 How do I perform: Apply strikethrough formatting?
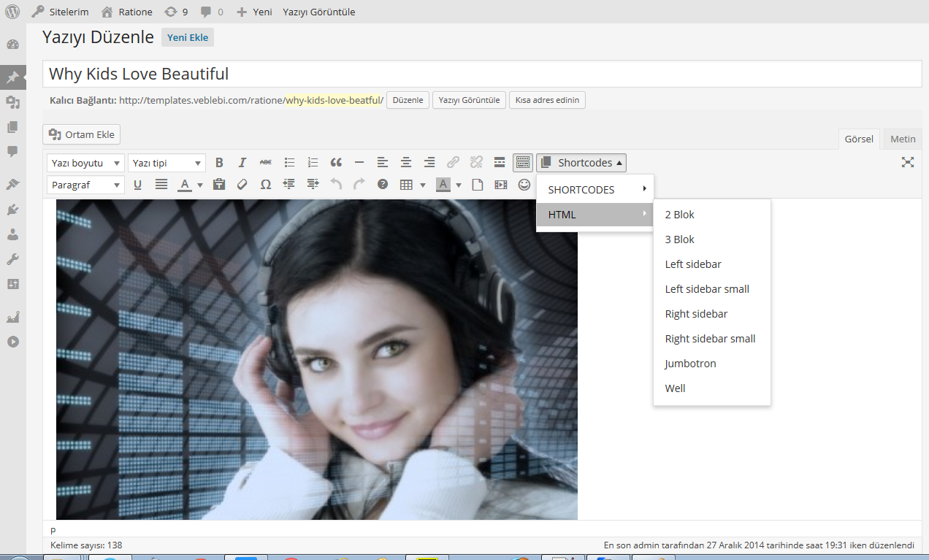tap(266, 163)
